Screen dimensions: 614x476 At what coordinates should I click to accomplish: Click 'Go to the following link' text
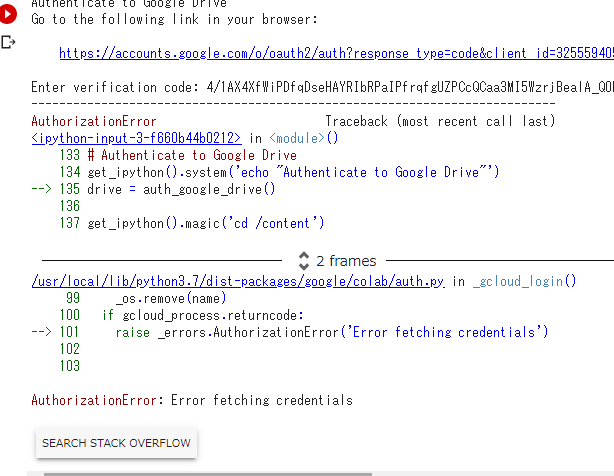[175, 19]
